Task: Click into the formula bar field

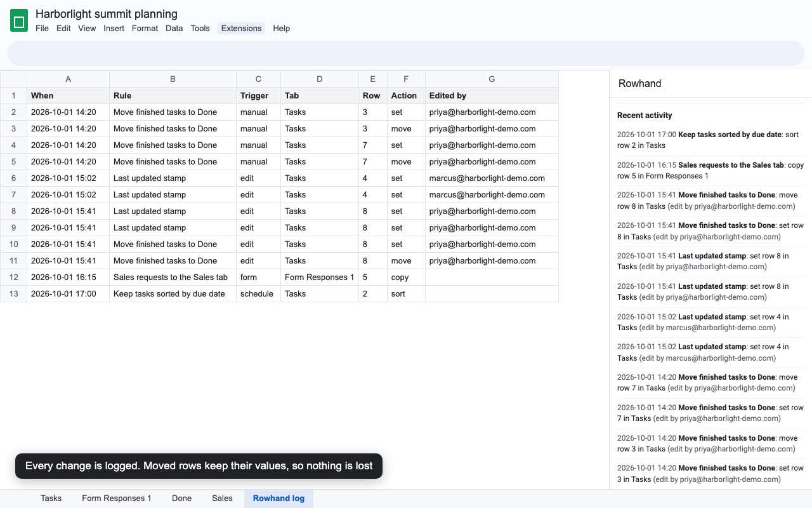Action: (x=406, y=53)
